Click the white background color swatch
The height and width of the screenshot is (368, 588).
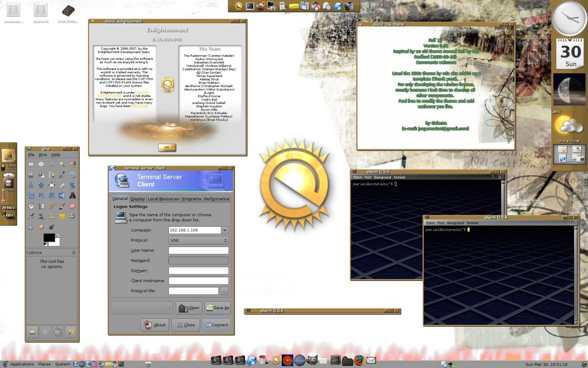(57, 242)
